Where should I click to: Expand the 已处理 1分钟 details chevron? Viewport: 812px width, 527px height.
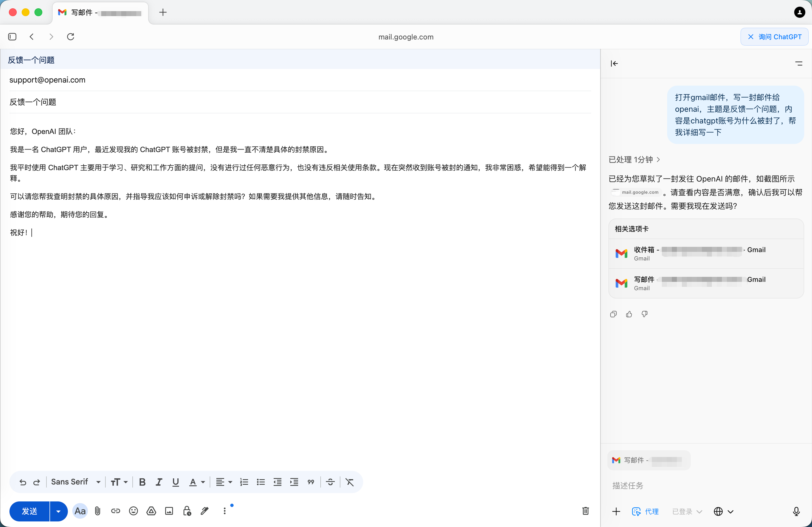[x=658, y=160]
